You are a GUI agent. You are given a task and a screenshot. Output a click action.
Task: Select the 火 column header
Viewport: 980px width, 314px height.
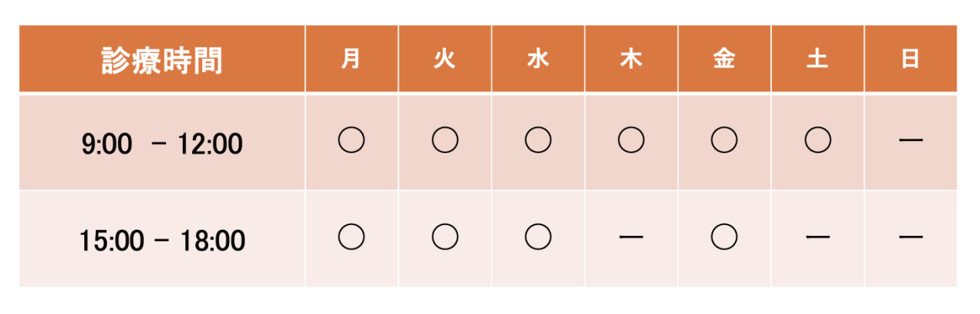pos(444,61)
